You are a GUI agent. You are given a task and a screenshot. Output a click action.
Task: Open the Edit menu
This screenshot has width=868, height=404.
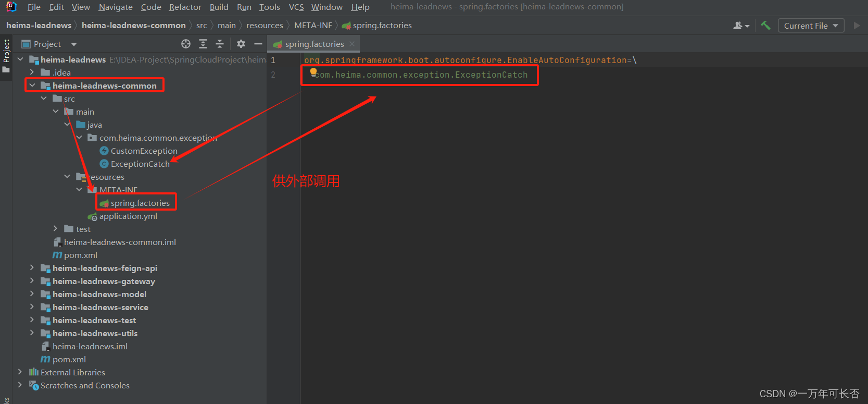coord(56,7)
